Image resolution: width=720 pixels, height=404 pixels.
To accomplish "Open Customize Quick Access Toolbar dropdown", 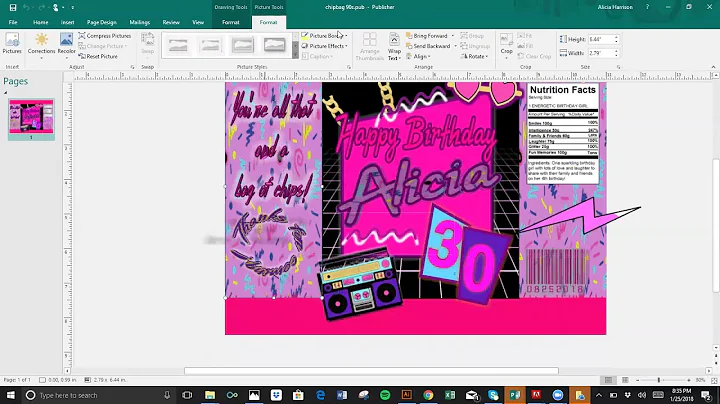I will click(x=73, y=7).
